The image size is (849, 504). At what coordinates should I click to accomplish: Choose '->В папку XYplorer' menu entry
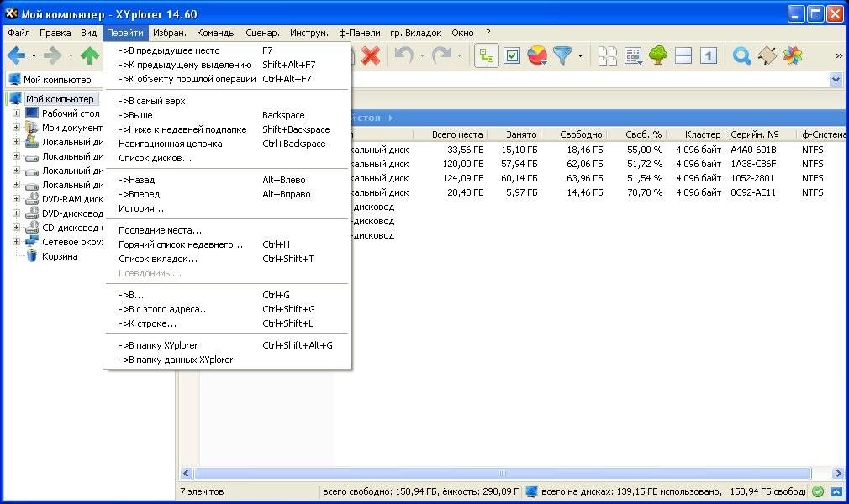point(228,345)
